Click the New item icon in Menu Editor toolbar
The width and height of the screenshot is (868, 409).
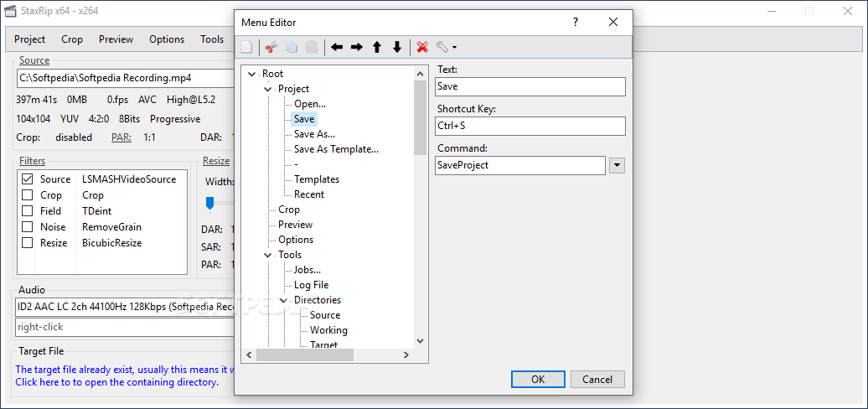pos(246,47)
